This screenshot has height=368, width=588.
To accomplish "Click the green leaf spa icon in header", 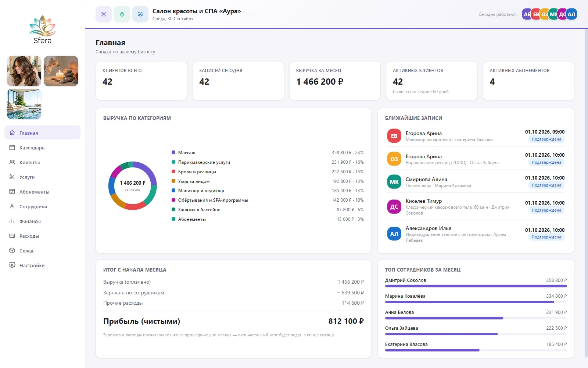I will [x=122, y=14].
